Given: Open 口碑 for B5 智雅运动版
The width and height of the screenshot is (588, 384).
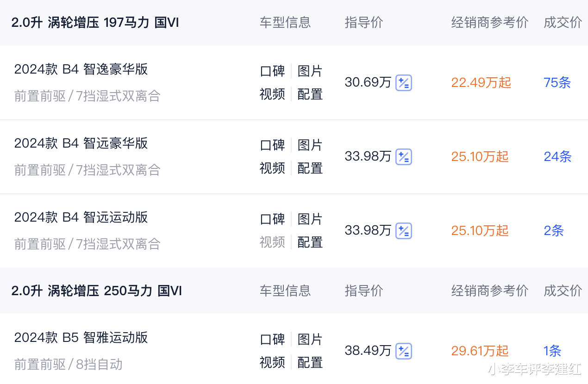Looking at the screenshot, I should [x=272, y=340].
